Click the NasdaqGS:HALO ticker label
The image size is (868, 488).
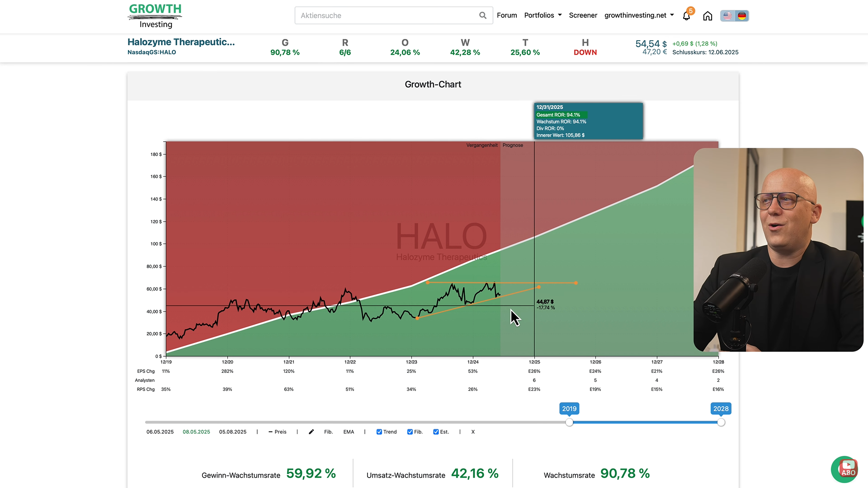[x=152, y=52]
